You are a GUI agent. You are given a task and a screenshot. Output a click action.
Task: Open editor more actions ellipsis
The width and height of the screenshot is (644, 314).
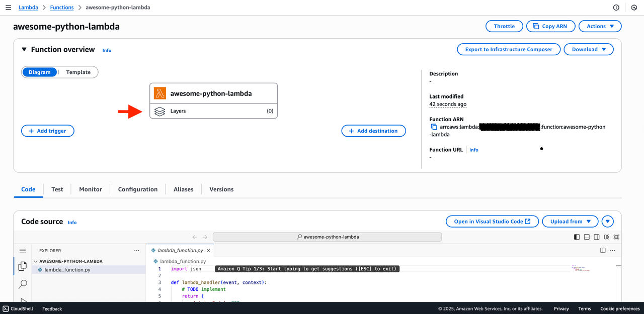(613, 250)
